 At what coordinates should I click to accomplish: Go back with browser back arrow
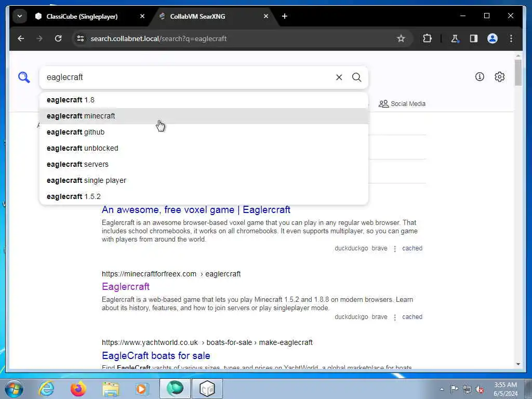[x=21, y=38]
